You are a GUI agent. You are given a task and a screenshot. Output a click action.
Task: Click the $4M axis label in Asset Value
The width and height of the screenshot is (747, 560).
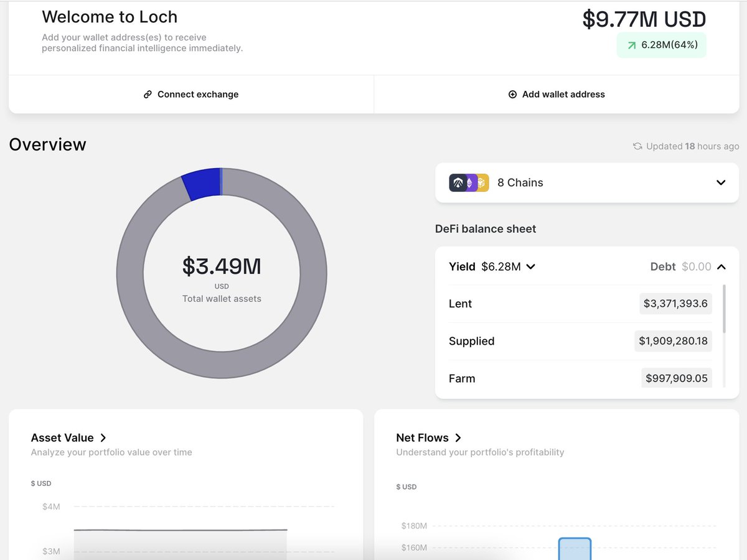click(51, 506)
